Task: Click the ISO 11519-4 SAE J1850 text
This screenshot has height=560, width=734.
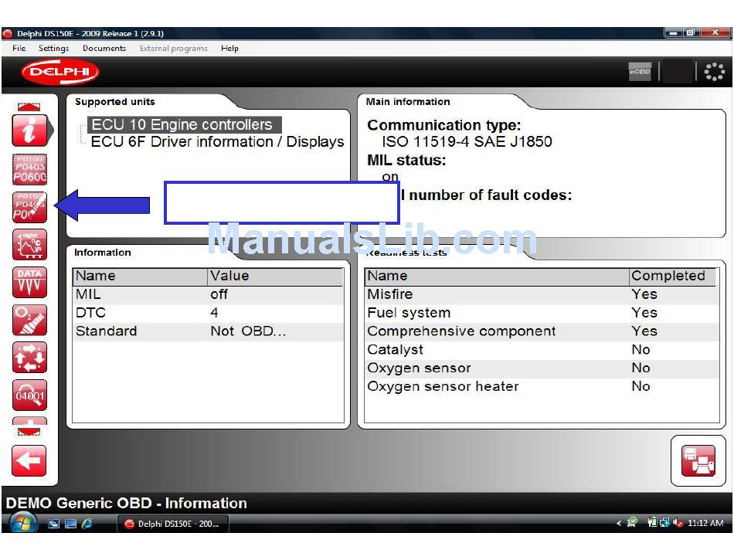Action: coord(467,141)
